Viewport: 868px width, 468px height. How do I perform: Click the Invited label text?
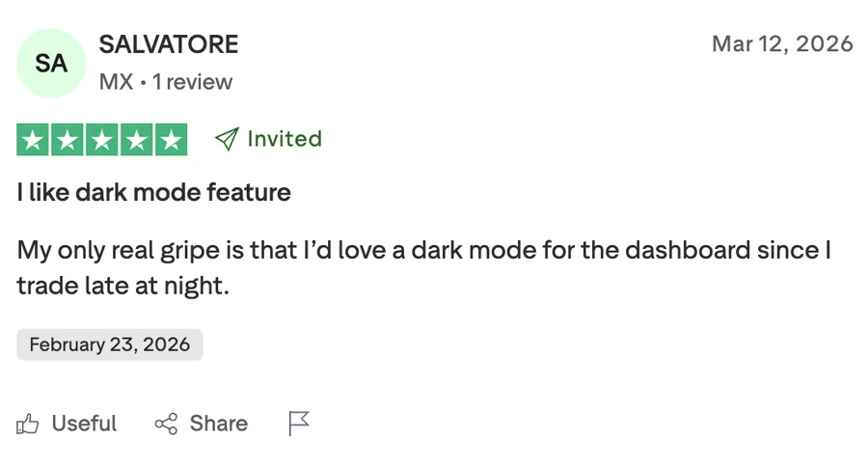point(285,139)
